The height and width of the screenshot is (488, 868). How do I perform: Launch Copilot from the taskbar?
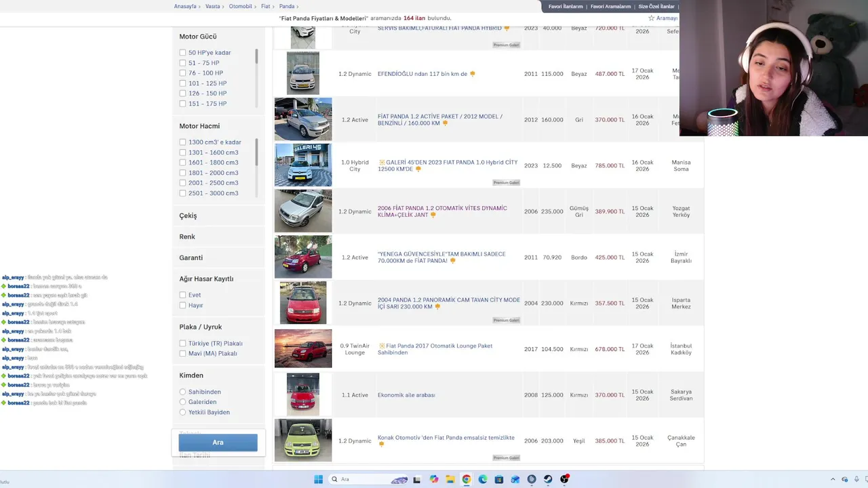coord(434,479)
